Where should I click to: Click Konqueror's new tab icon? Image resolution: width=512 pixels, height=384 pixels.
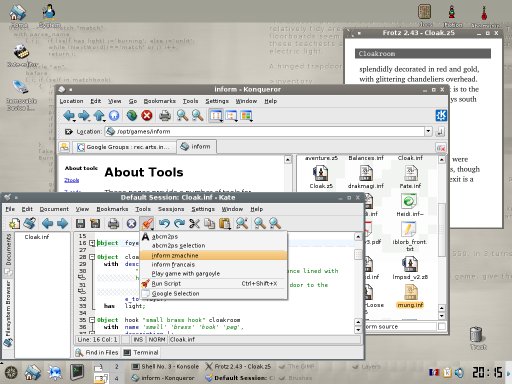pyautogui.click(x=64, y=147)
